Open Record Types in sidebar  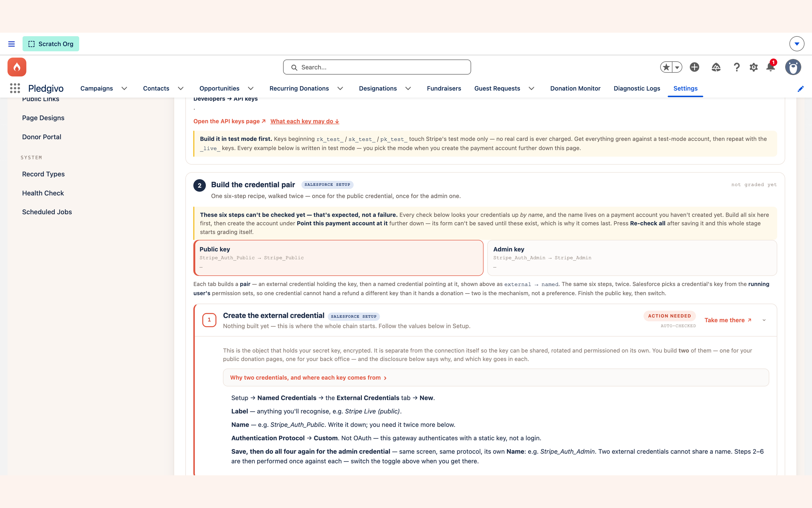pyautogui.click(x=43, y=174)
